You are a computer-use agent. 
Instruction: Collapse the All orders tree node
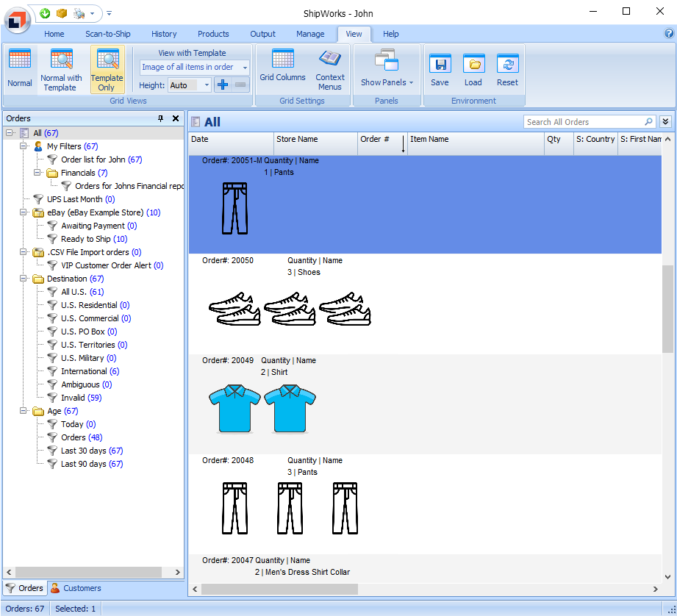click(10, 133)
